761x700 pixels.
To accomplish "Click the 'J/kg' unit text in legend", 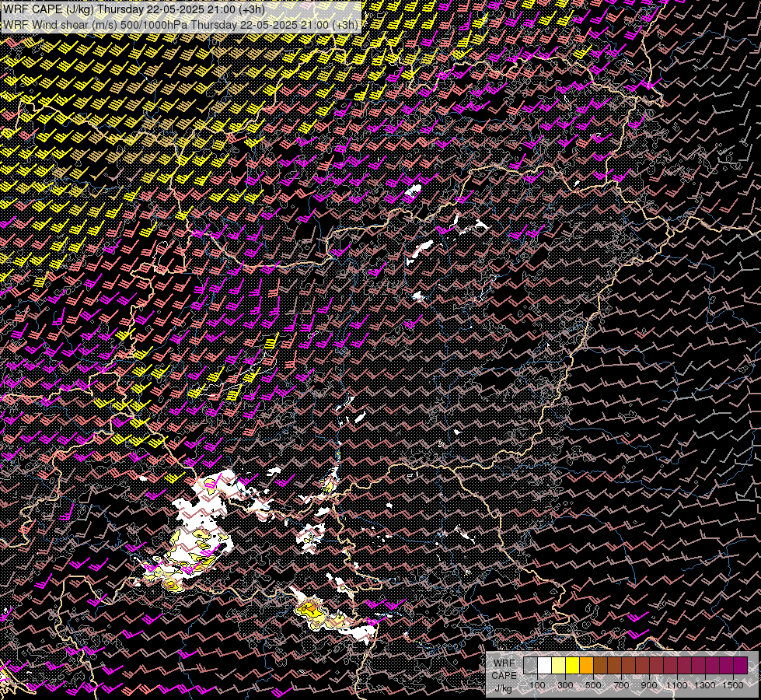I will 503,688.
